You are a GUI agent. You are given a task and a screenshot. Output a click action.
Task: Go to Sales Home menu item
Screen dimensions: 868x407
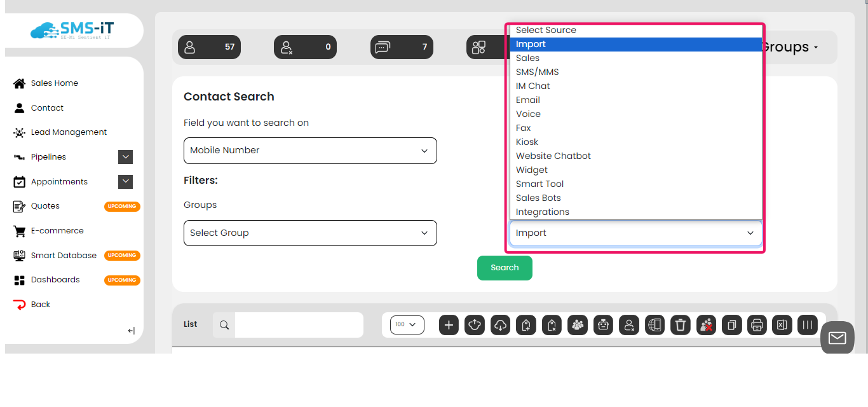tap(54, 83)
